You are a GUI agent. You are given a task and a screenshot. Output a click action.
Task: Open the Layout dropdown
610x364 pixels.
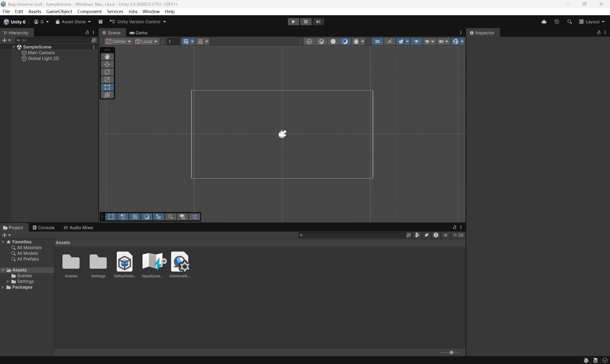click(x=591, y=22)
